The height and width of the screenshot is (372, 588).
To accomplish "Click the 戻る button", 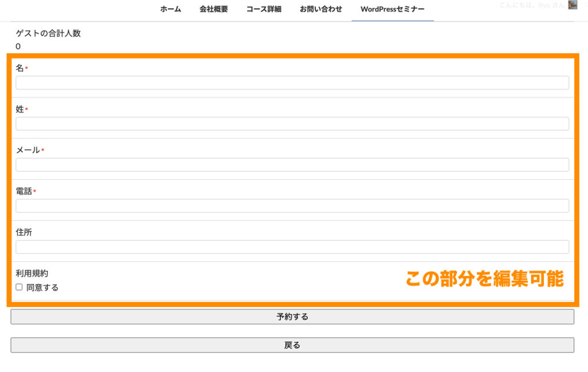I will point(292,345).
